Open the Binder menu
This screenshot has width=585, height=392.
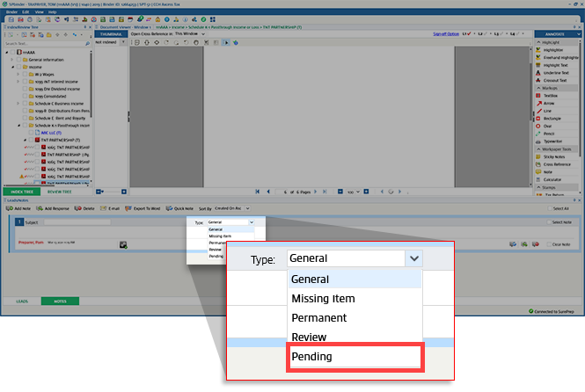click(x=12, y=12)
